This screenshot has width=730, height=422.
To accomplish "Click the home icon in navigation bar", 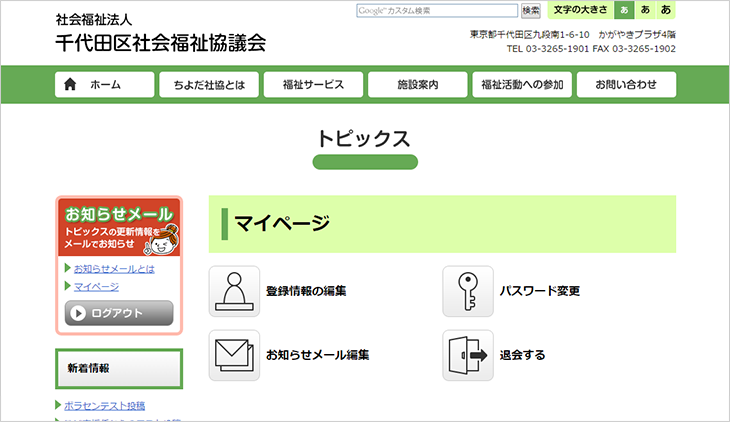I will (70, 85).
